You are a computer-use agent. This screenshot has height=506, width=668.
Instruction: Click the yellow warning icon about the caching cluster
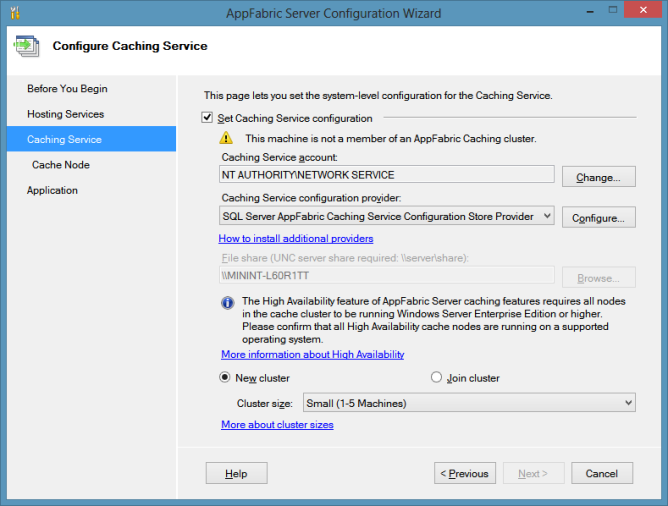point(227,139)
